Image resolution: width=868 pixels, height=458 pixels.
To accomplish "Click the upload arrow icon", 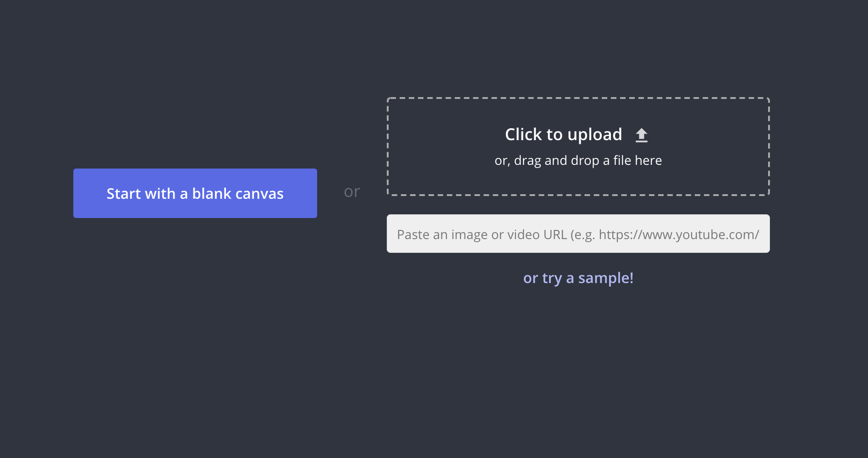I will point(641,135).
